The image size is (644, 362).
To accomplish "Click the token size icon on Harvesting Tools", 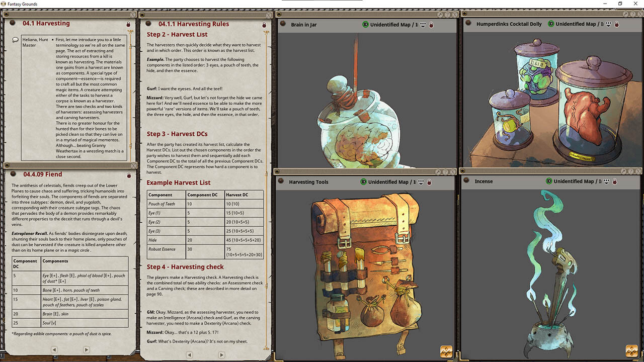I will click(x=421, y=182).
